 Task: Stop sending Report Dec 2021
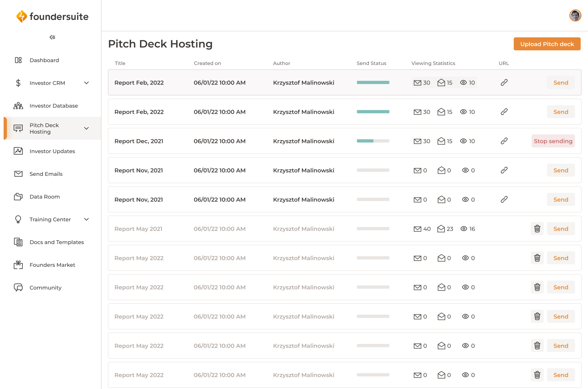pyautogui.click(x=553, y=141)
